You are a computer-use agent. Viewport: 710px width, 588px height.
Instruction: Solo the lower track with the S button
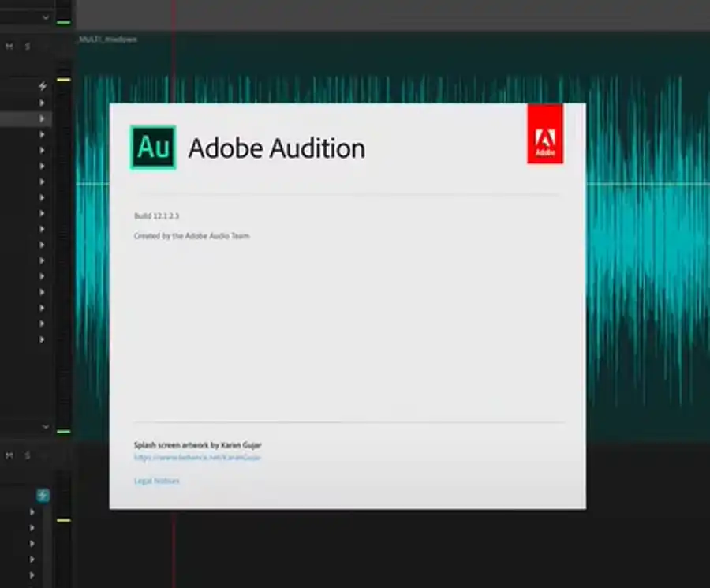(x=28, y=455)
